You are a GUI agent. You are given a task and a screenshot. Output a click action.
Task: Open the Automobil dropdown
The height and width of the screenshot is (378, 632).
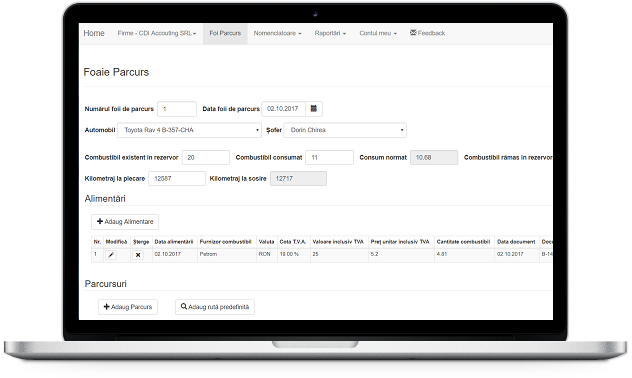[x=189, y=130]
